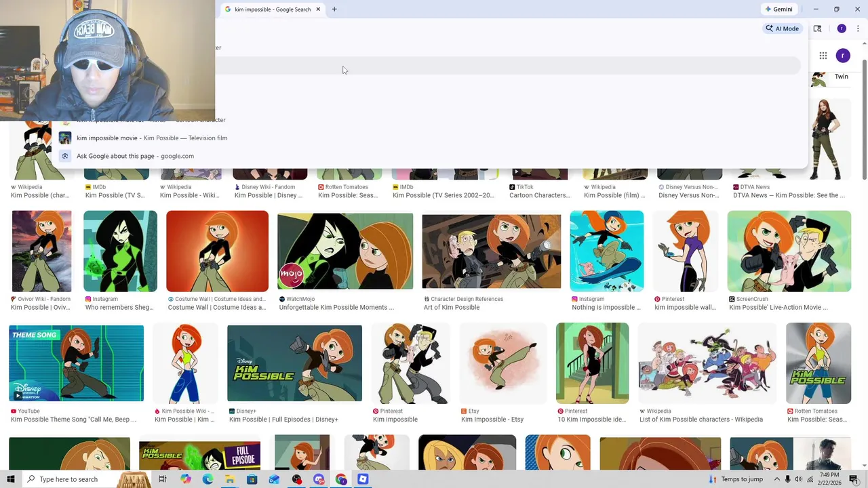
Task: Open Chrome three-dot menu
Action: coord(858,28)
